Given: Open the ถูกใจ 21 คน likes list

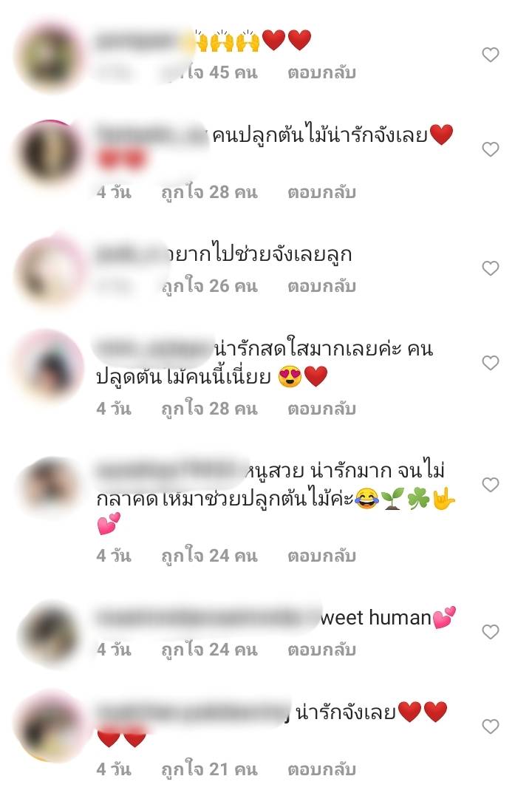Looking at the screenshot, I should [209, 769].
